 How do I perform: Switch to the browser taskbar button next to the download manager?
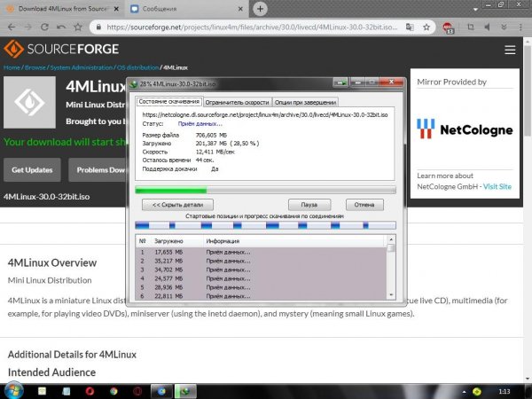[x=161, y=391]
